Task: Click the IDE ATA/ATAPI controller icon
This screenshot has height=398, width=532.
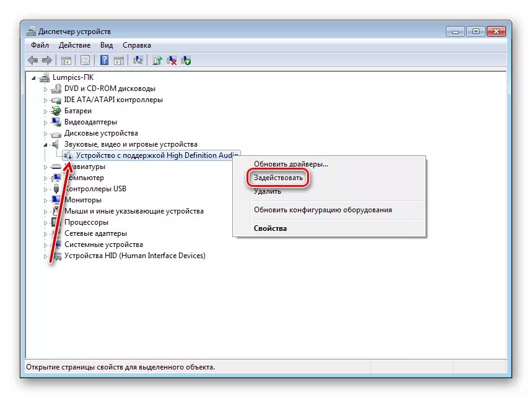Action: 56,100
